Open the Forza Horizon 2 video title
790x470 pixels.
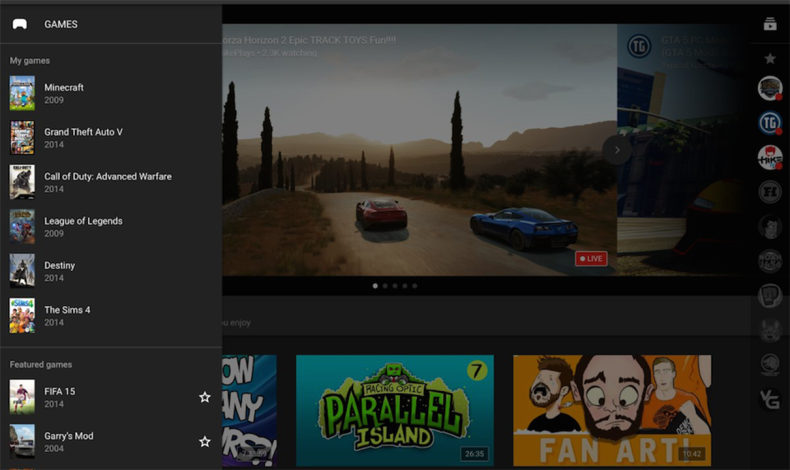point(309,40)
